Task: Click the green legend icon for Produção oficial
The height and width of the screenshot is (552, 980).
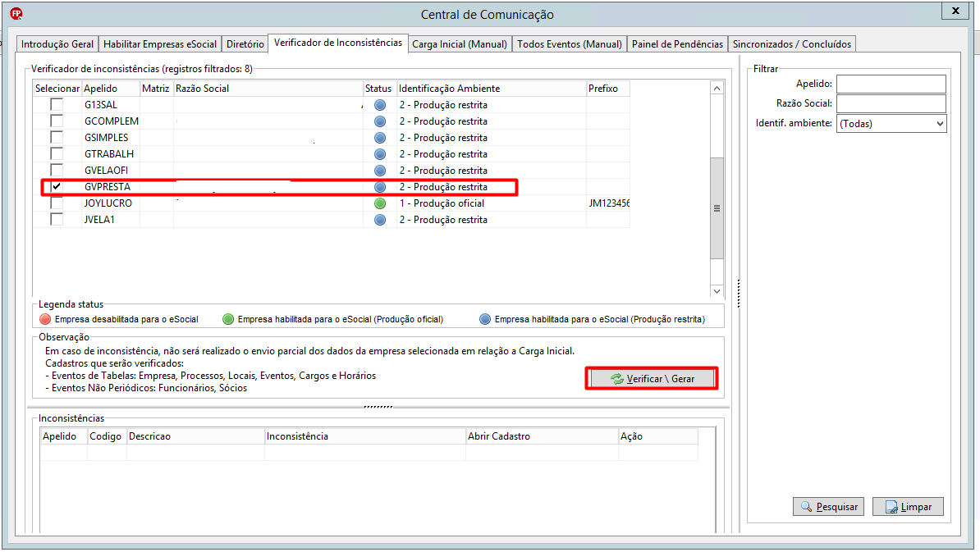Action: (228, 319)
